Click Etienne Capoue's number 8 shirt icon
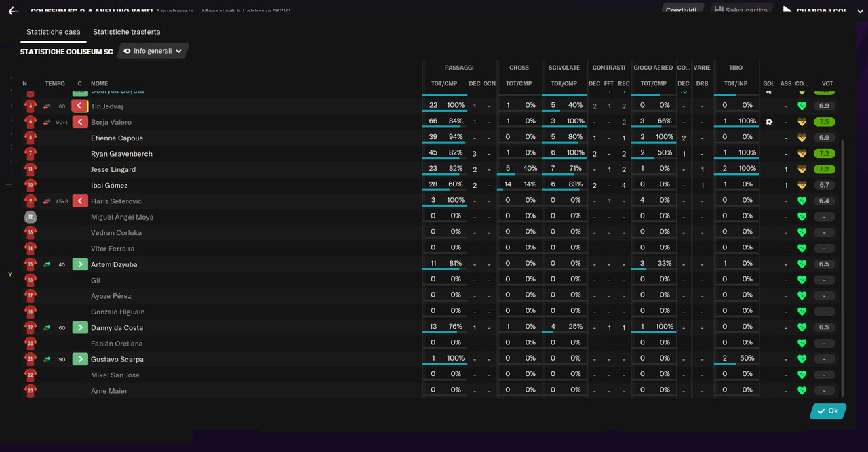The height and width of the screenshot is (452, 868). [30, 138]
